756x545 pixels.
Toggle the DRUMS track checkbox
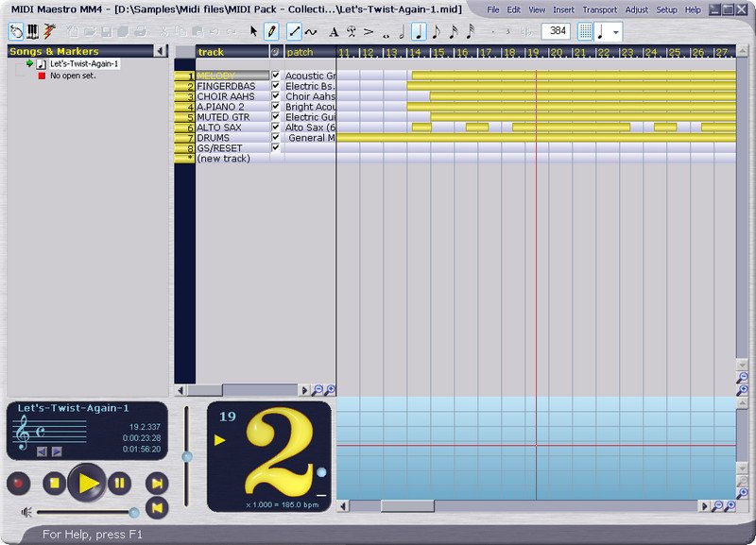tap(276, 138)
